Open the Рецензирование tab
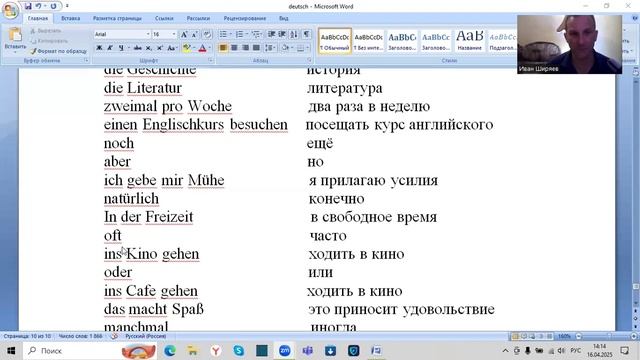The image size is (640, 360). tap(244, 18)
